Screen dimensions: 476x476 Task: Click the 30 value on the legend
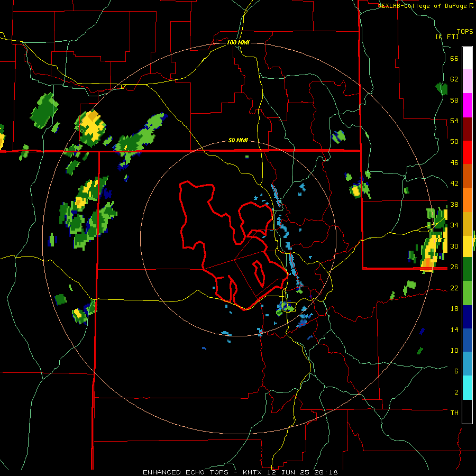[454, 246]
